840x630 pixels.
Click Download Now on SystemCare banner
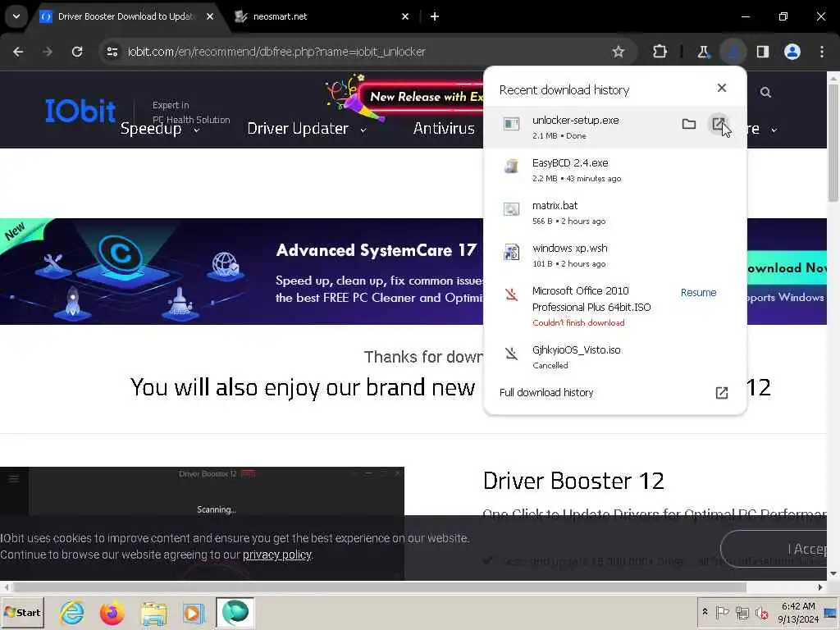coord(786,268)
